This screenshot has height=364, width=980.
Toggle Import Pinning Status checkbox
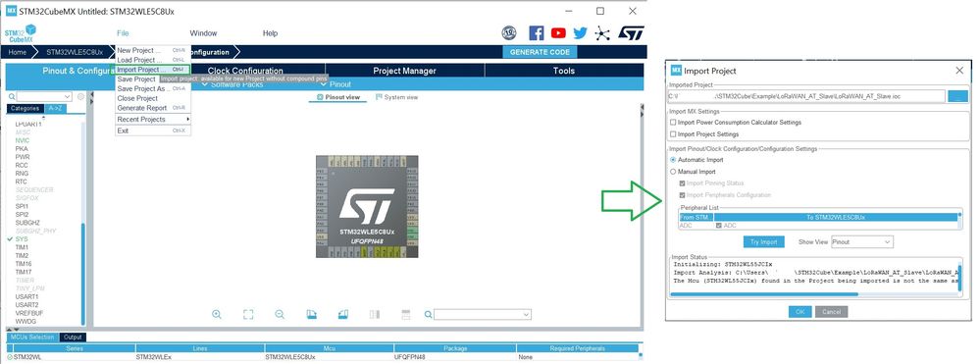click(683, 183)
